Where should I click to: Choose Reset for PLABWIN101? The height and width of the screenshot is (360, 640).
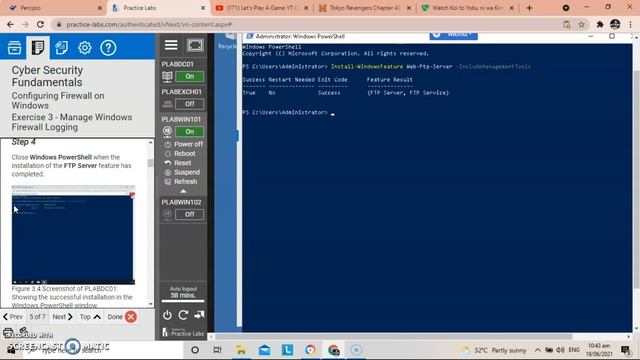(x=178, y=163)
